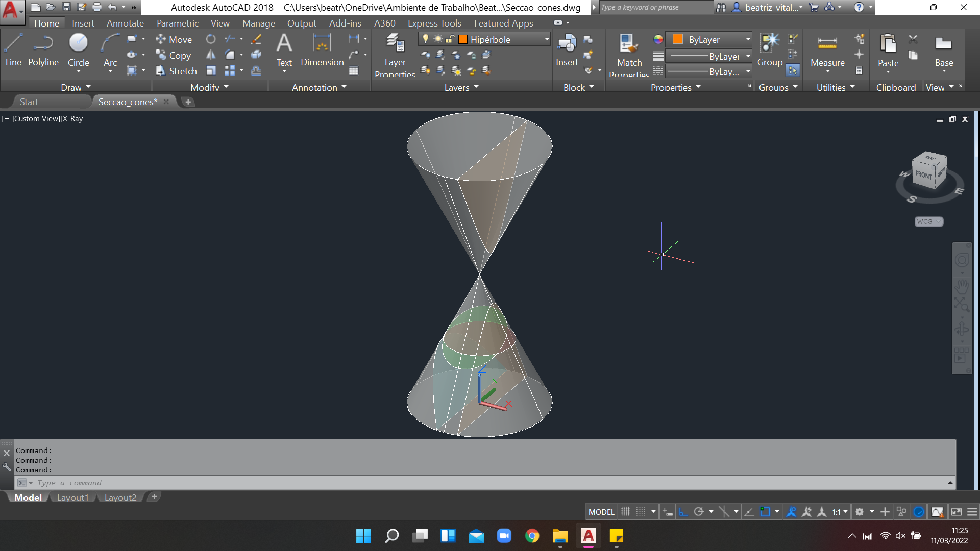Click the Group tool
The height and width of the screenshot is (551, 980).
[x=770, y=50]
